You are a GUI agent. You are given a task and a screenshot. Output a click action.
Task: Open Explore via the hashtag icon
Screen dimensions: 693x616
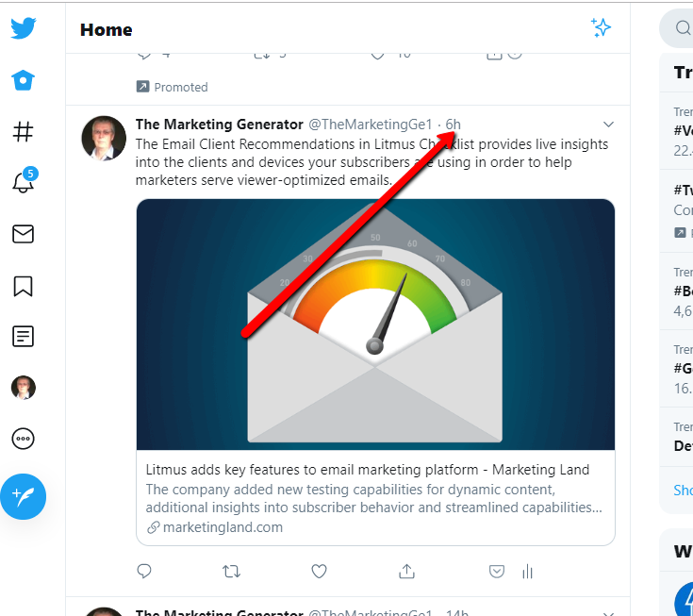[x=23, y=131]
